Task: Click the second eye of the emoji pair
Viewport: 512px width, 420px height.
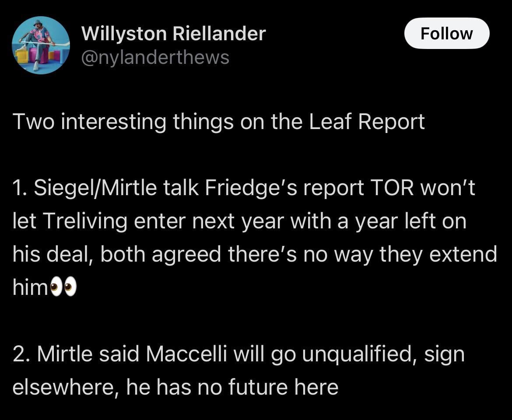Action: (x=71, y=287)
